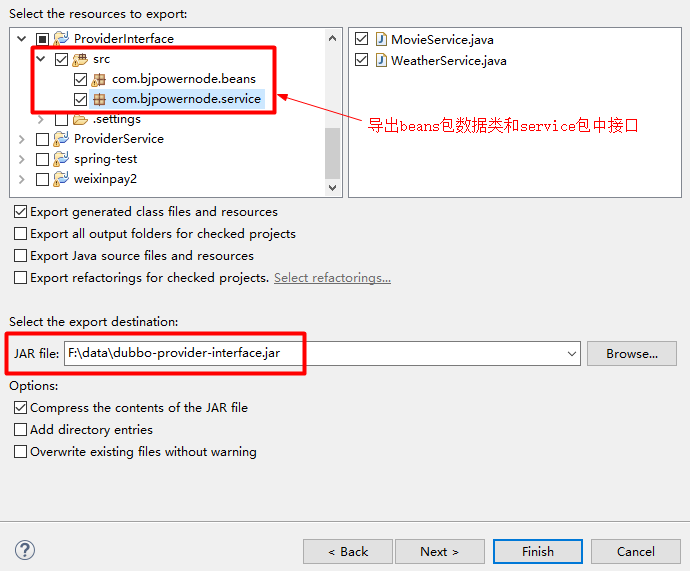Image resolution: width=690 pixels, height=571 pixels.
Task: Click the WeatherService.java file icon
Action: (x=381, y=60)
